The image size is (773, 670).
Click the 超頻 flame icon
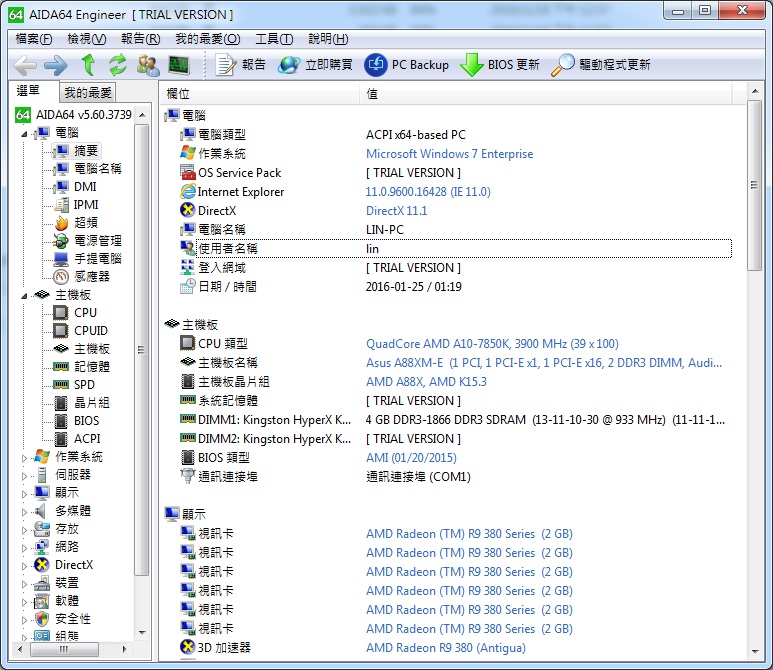(61, 223)
